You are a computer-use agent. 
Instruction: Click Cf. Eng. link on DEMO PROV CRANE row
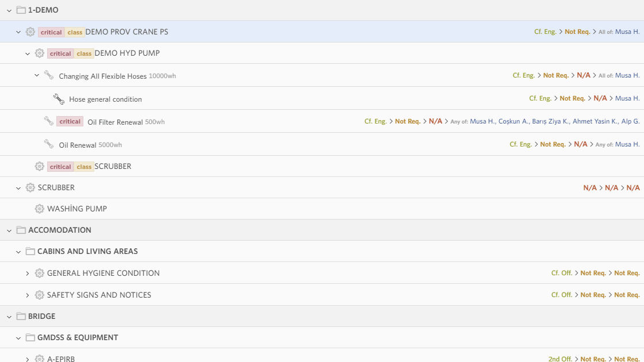click(545, 32)
